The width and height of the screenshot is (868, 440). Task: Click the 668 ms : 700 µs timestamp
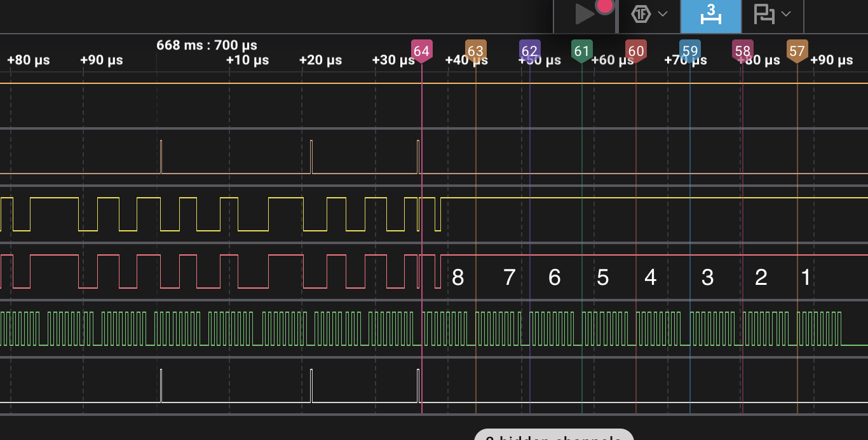[x=207, y=45]
